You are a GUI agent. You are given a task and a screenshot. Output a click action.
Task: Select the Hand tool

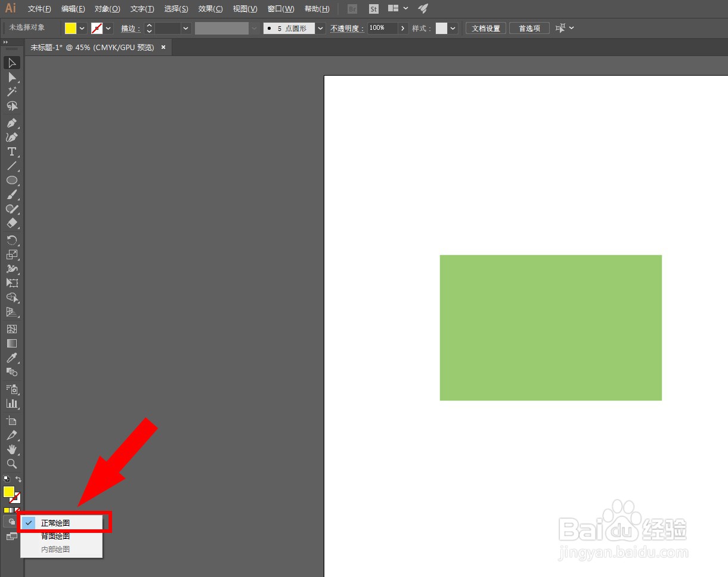point(12,449)
